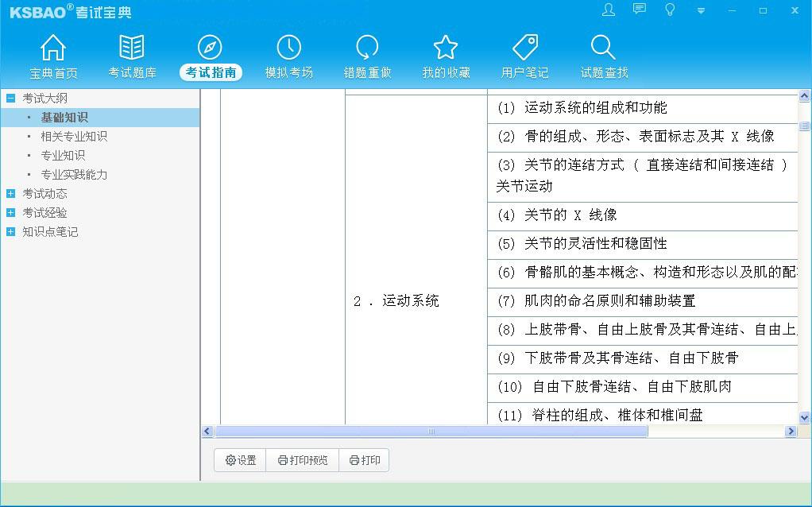Viewport: 812px width, 507px height.
Task: Switch to the 用户笔记 tab label
Action: click(x=524, y=73)
